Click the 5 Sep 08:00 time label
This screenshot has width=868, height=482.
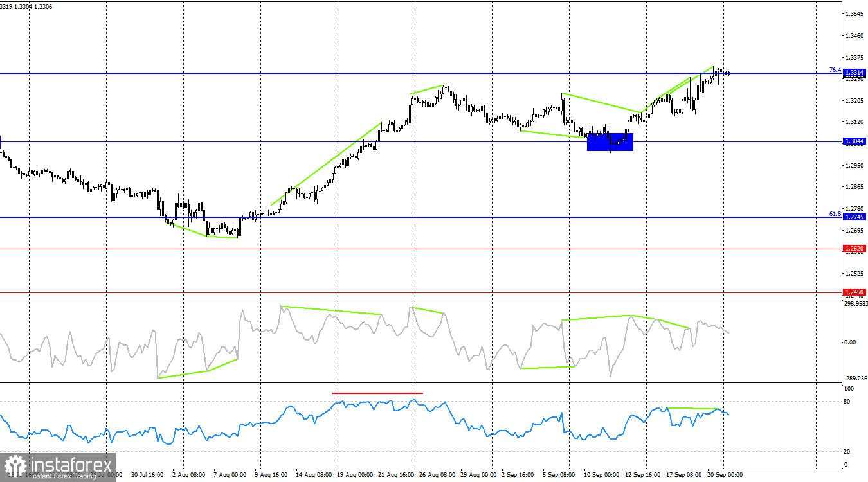click(559, 475)
